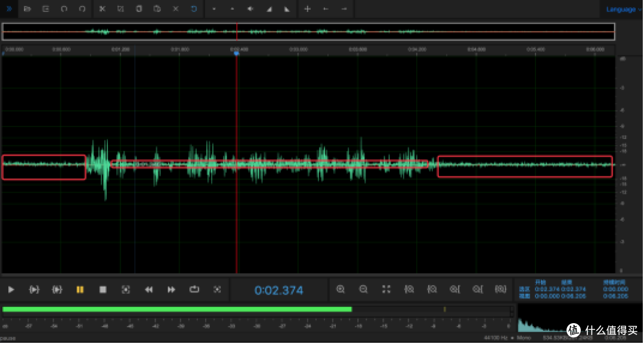Viewport: 644px width, 344px height.
Task: Stop playback with the square stop button
Action: (103, 290)
